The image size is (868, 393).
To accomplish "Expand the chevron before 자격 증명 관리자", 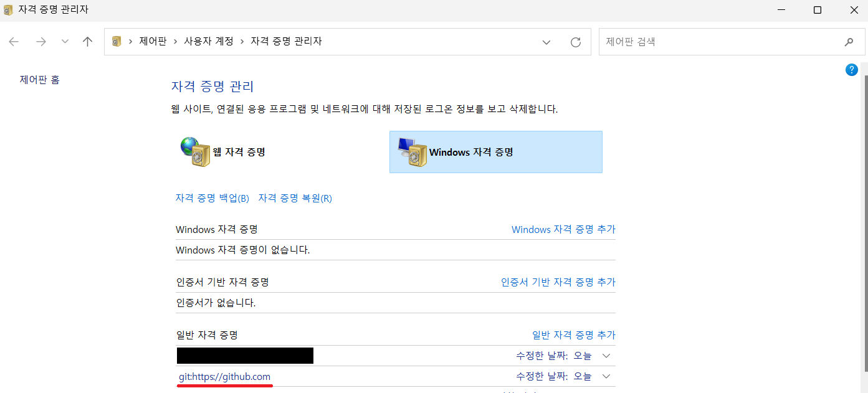I will click(x=242, y=42).
